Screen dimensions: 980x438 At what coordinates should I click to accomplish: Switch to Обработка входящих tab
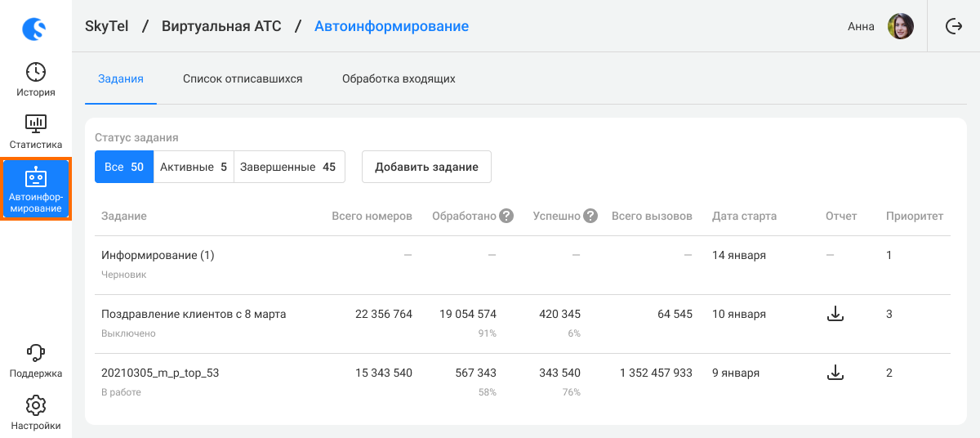pos(399,79)
